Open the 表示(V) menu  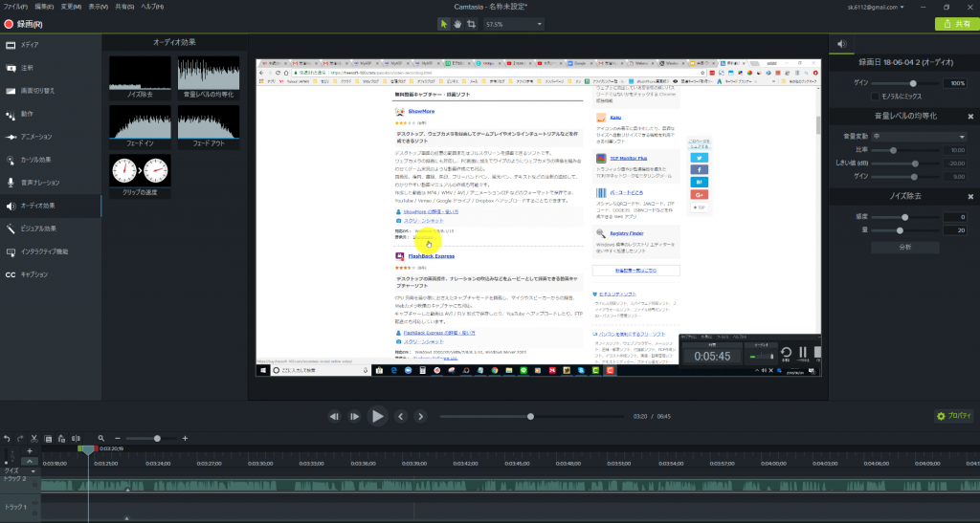98,7
